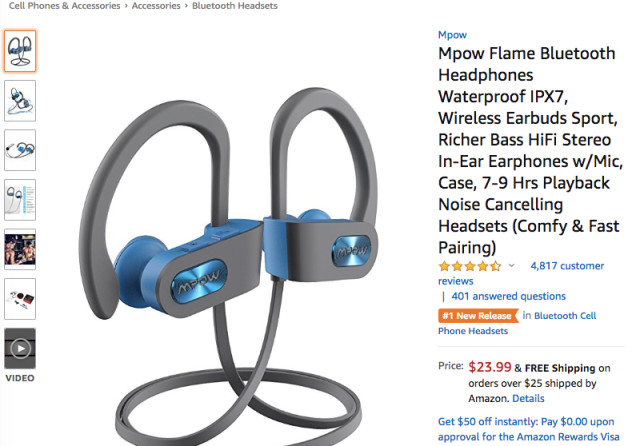
Task: Select the second thumbnail with water splash
Action: coord(20,101)
